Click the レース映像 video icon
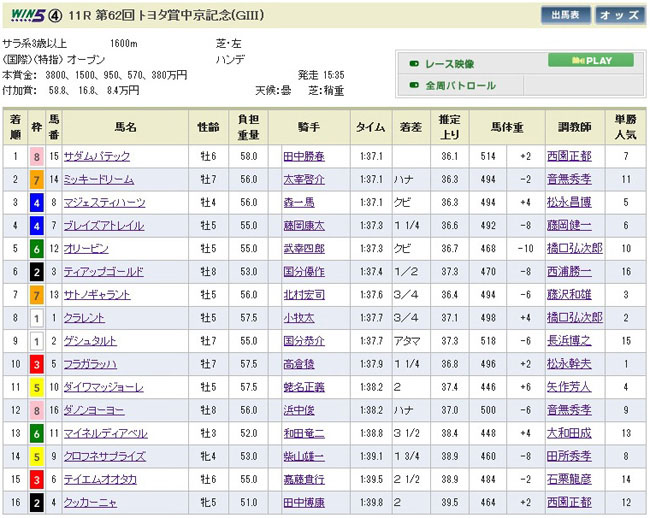Image resolution: width=650 pixels, height=518 pixels. pyautogui.click(x=414, y=62)
